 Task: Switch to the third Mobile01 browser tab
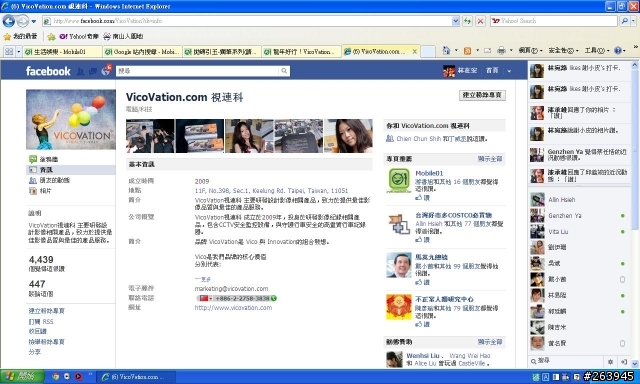pos(221,51)
